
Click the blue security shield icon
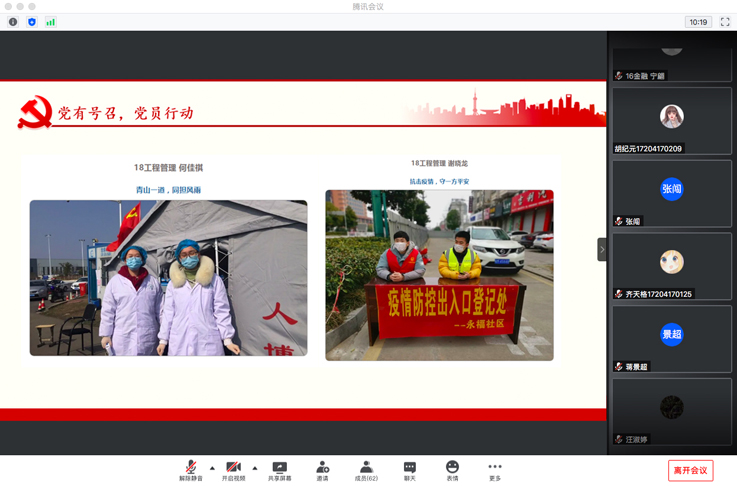coord(32,22)
